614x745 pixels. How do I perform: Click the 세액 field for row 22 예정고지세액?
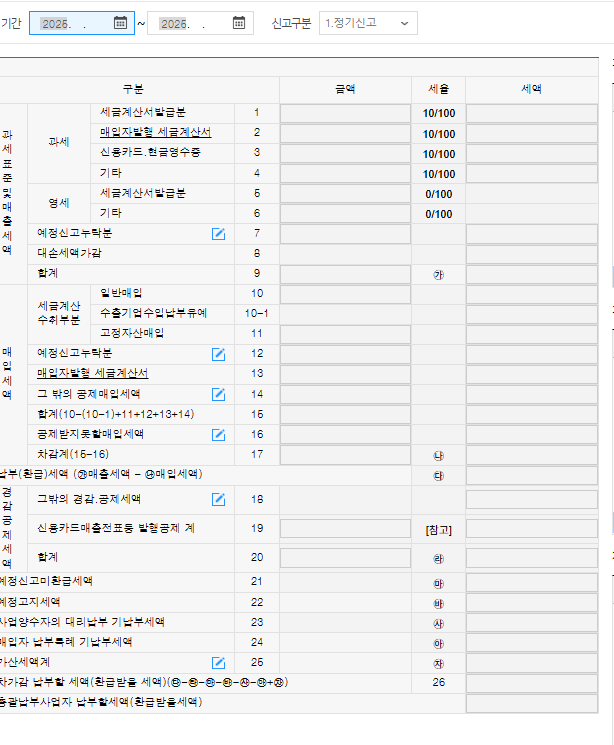(532, 602)
